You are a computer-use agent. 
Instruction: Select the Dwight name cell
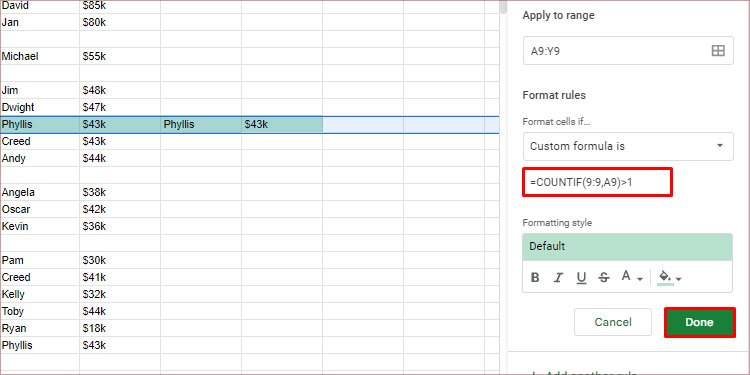point(40,107)
